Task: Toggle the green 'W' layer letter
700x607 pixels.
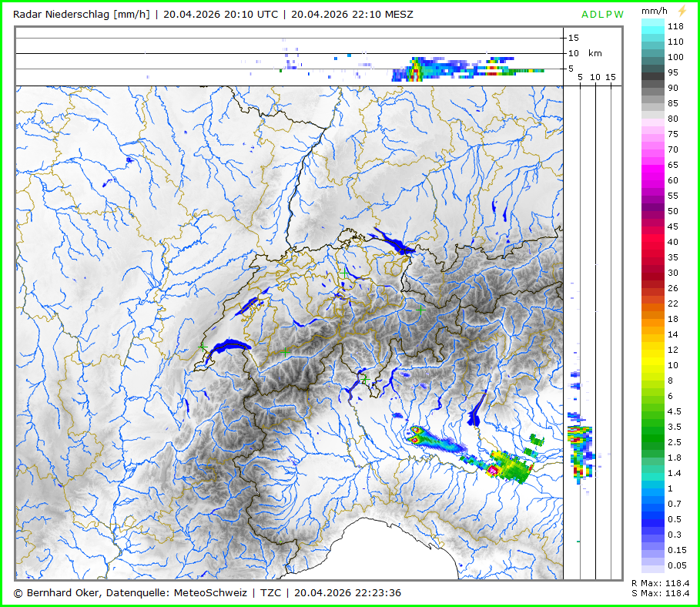Action: pyautogui.click(x=619, y=15)
